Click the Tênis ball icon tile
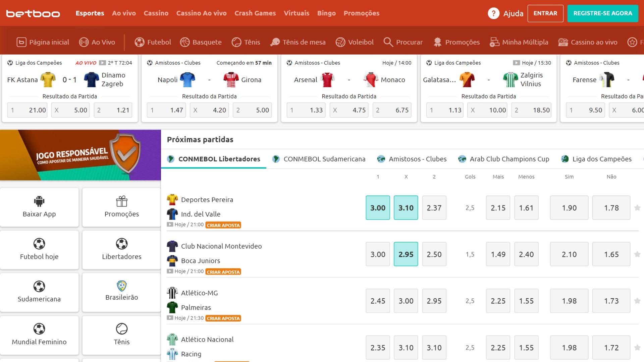 (122, 329)
